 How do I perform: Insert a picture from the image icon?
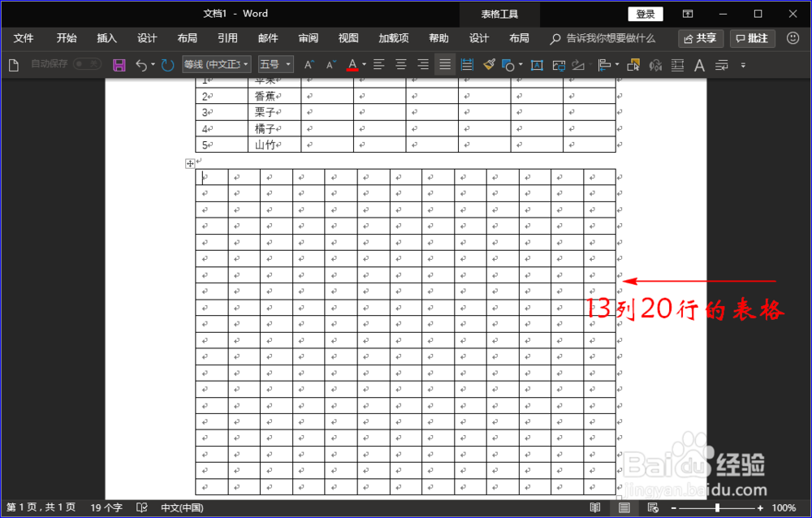coord(559,65)
